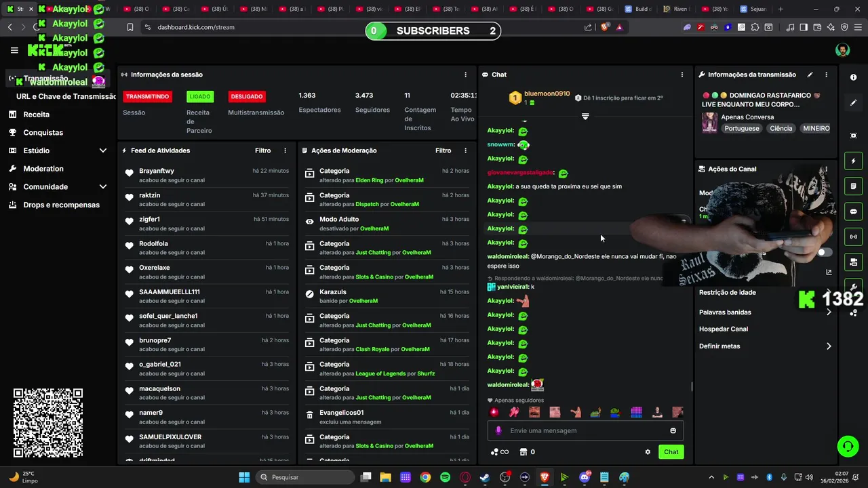The width and height of the screenshot is (868, 488).
Task: Open the Kick hamburger menu
Action: pyautogui.click(x=14, y=50)
